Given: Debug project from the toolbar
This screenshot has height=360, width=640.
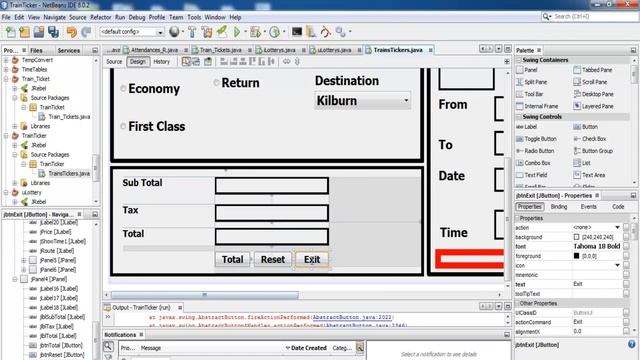Looking at the screenshot, I should pos(256,32).
